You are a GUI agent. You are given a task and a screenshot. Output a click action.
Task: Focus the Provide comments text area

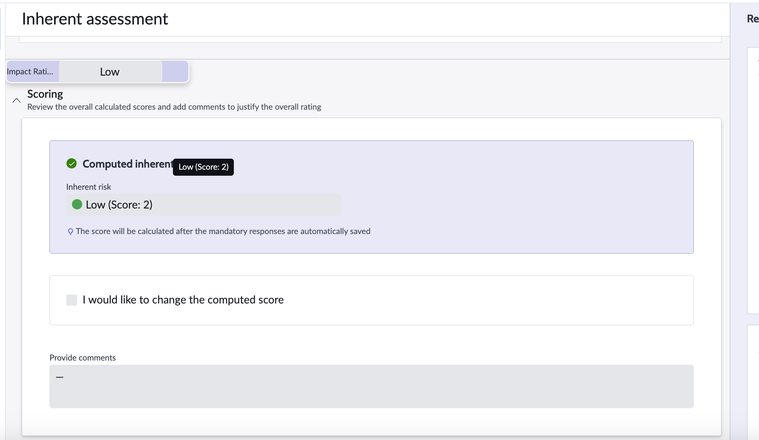[371, 386]
